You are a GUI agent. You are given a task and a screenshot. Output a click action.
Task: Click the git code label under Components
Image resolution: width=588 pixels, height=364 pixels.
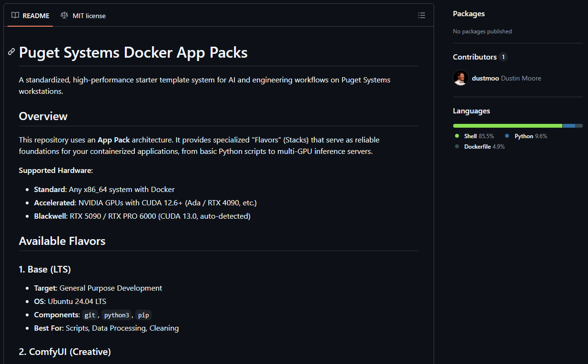point(90,315)
